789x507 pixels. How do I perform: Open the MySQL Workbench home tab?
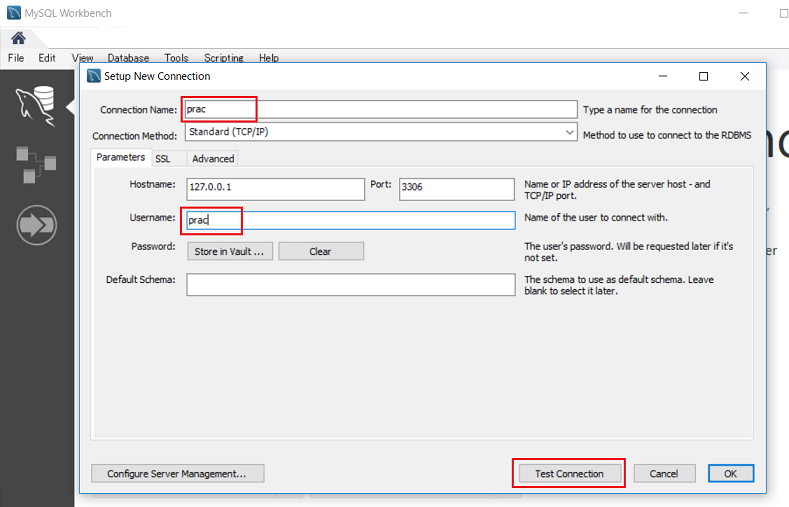tap(19, 38)
